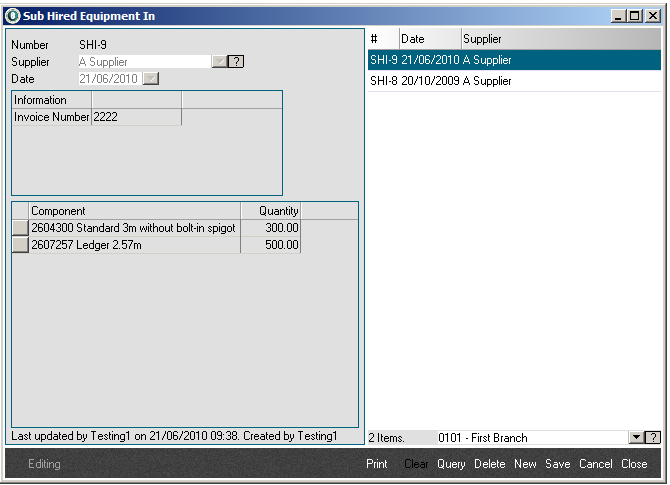Screen dimensions: 670x485
Task: Save the current record
Action: pos(557,464)
